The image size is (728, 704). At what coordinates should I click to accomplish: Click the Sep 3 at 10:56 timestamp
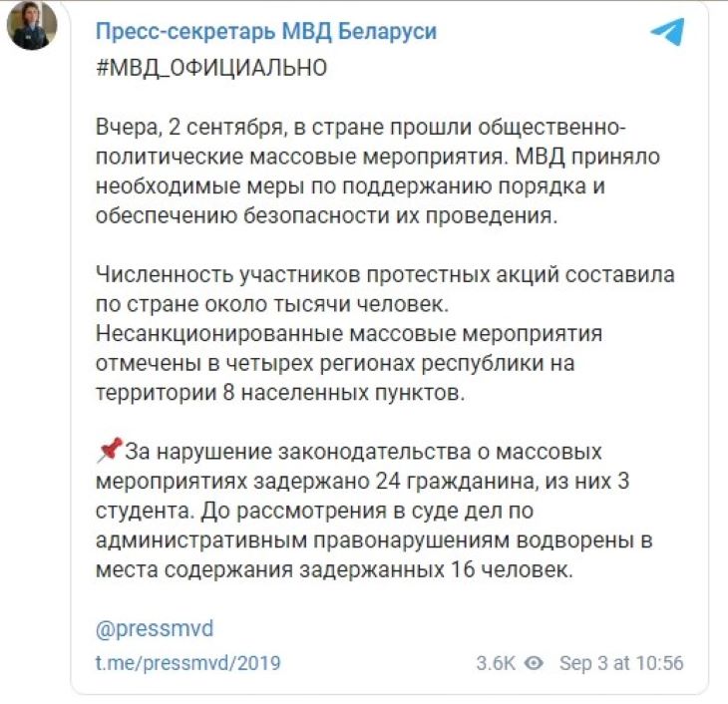622,663
